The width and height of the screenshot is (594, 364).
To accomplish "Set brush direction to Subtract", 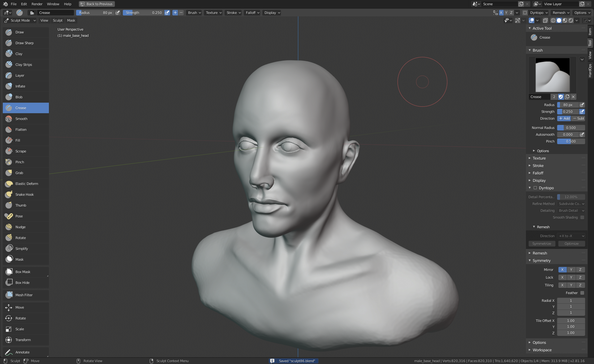I will coord(578,118).
